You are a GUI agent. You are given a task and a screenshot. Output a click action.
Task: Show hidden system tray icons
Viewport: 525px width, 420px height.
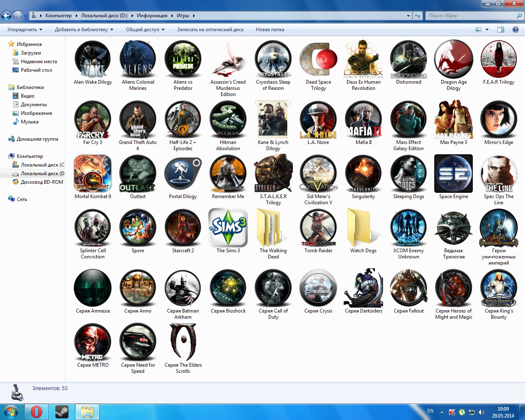coord(442,412)
